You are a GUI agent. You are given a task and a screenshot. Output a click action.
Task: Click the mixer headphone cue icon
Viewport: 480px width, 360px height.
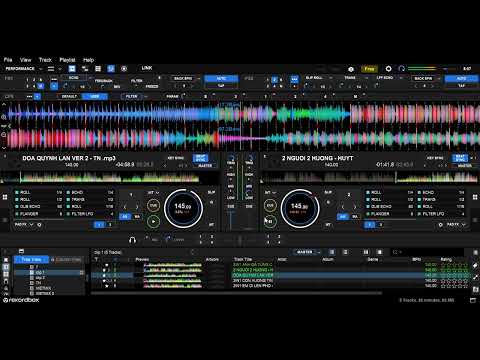pyautogui.click(x=132, y=240)
